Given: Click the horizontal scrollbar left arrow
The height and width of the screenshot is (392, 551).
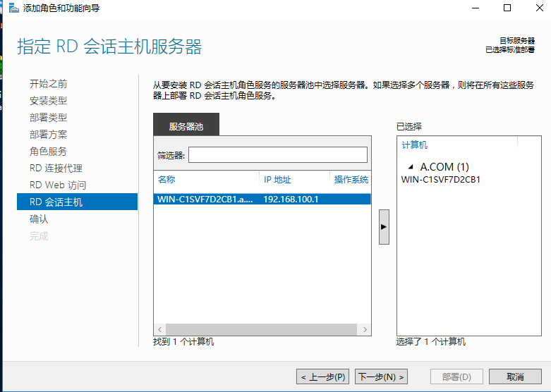Looking at the screenshot, I should click(x=160, y=329).
